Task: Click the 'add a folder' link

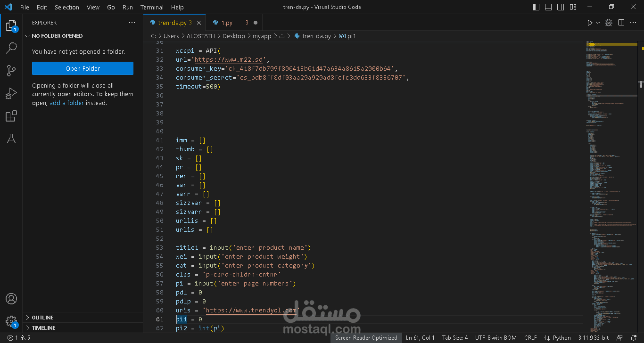Action: 66,103
